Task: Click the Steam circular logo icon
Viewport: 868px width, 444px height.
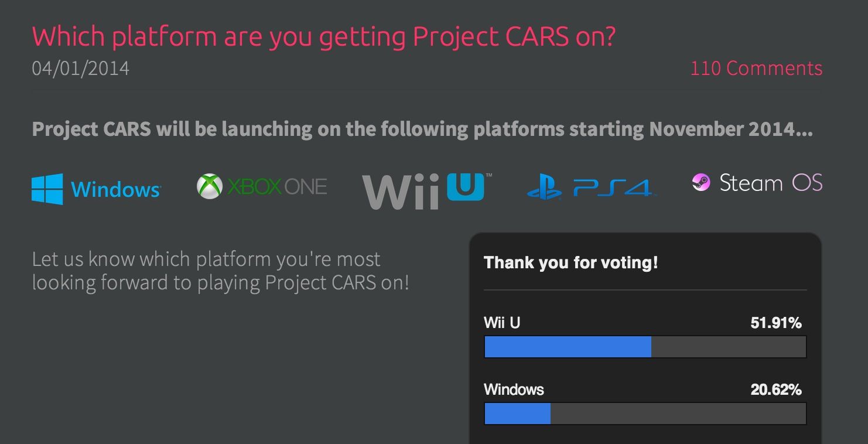Action: coord(701,183)
